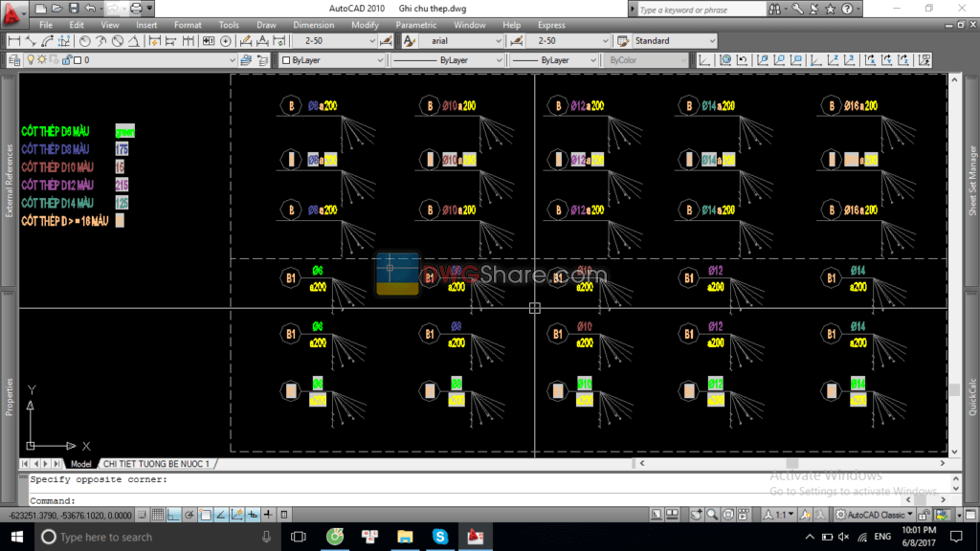Open the layer selection dropdown
This screenshot has width=980, height=551.
pyautogui.click(x=233, y=58)
